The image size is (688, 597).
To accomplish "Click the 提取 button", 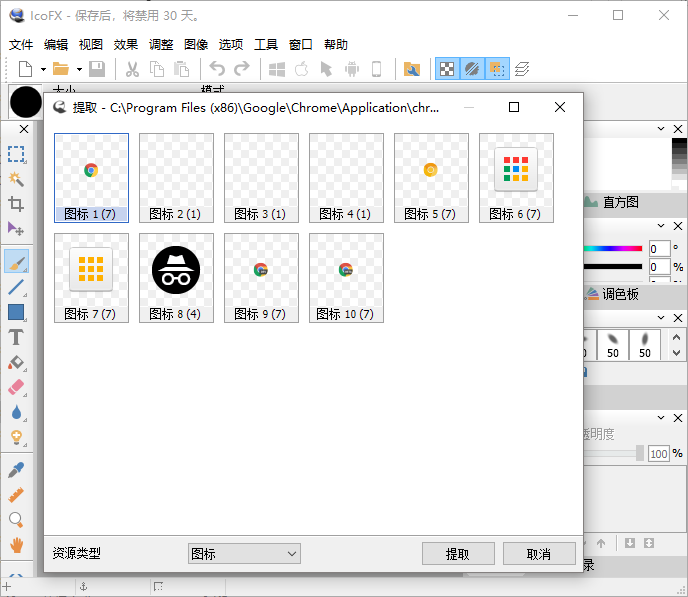I will [458, 554].
